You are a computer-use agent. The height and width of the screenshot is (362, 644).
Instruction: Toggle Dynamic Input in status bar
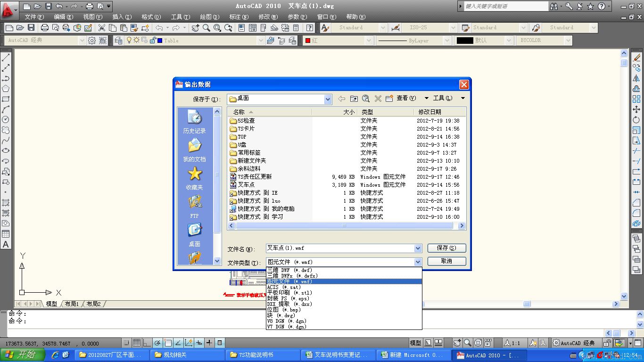coord(199,343)
